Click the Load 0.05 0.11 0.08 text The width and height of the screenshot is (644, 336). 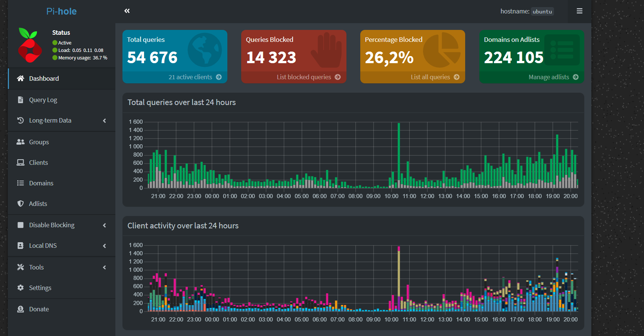(81, 50)
